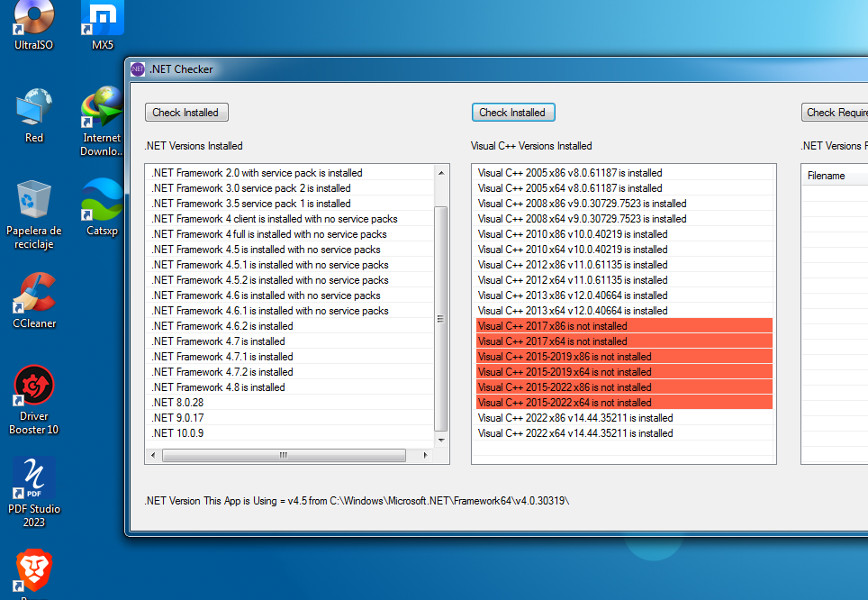
Task: Select 'Visual C++ 2012 x86 v11.0.61135' row
Action: click(x=624, y=265)
